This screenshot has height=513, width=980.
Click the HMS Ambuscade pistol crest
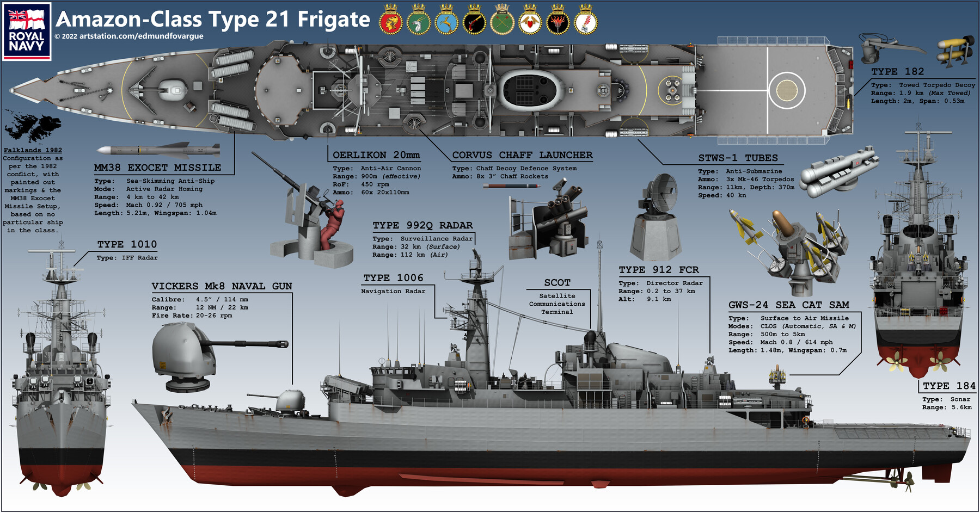474,22
